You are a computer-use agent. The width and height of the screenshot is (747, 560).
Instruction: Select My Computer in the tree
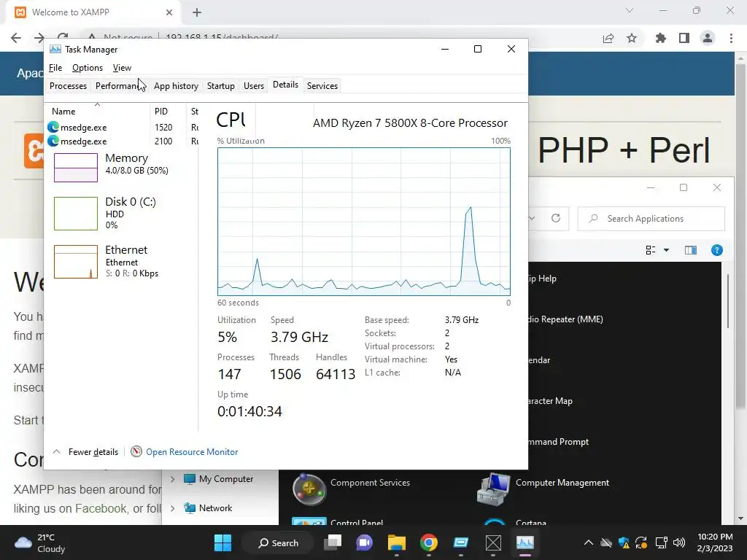pyautogui.click(x=225, y=479)
